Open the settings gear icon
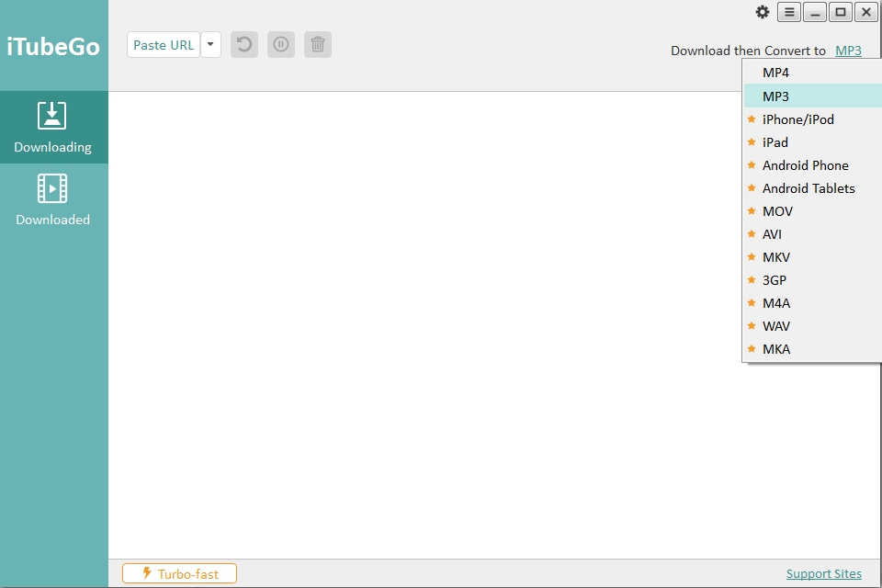The width and height of the screenshot is (882, 588). pos(763,12)
